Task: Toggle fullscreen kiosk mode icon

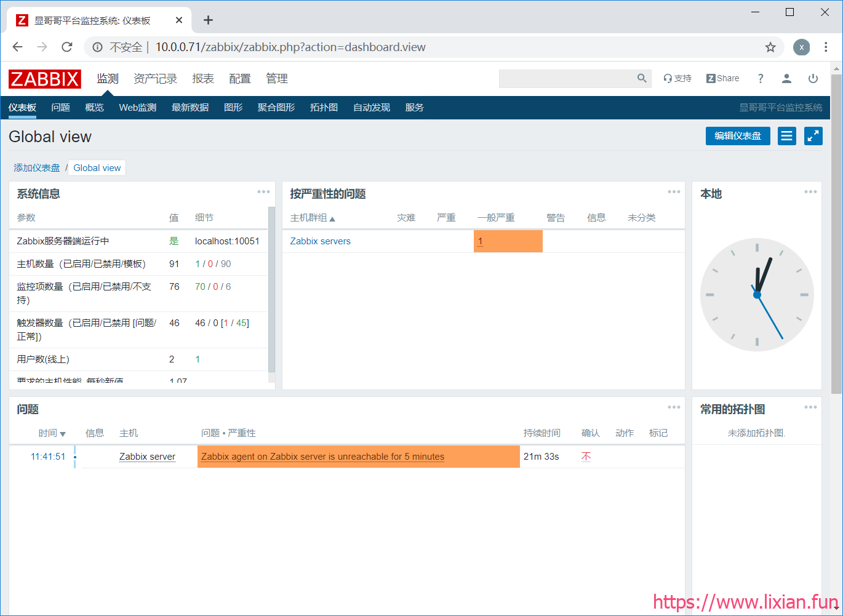Action: tap(813, 136)
